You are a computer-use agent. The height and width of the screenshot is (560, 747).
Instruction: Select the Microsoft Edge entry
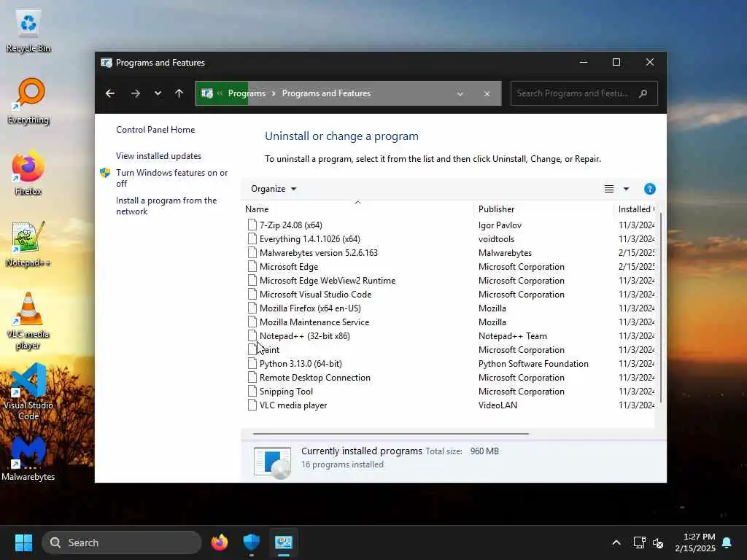450,267
